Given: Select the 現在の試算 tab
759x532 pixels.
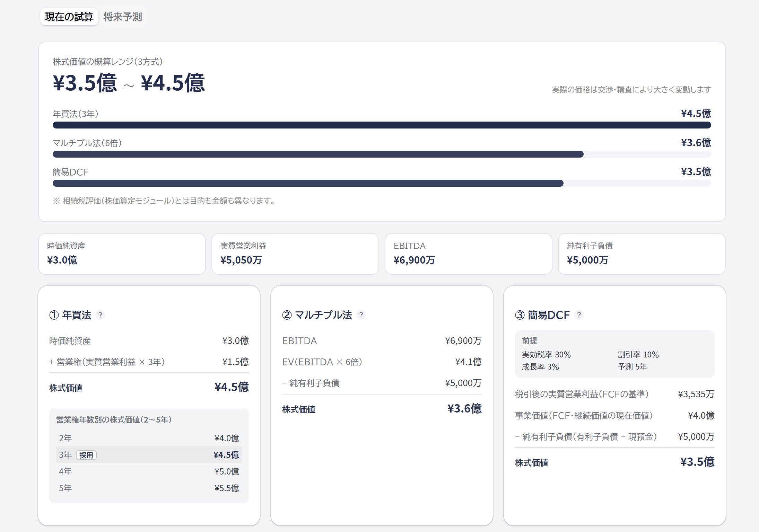Looking at the screenshot, I should 69,17.
